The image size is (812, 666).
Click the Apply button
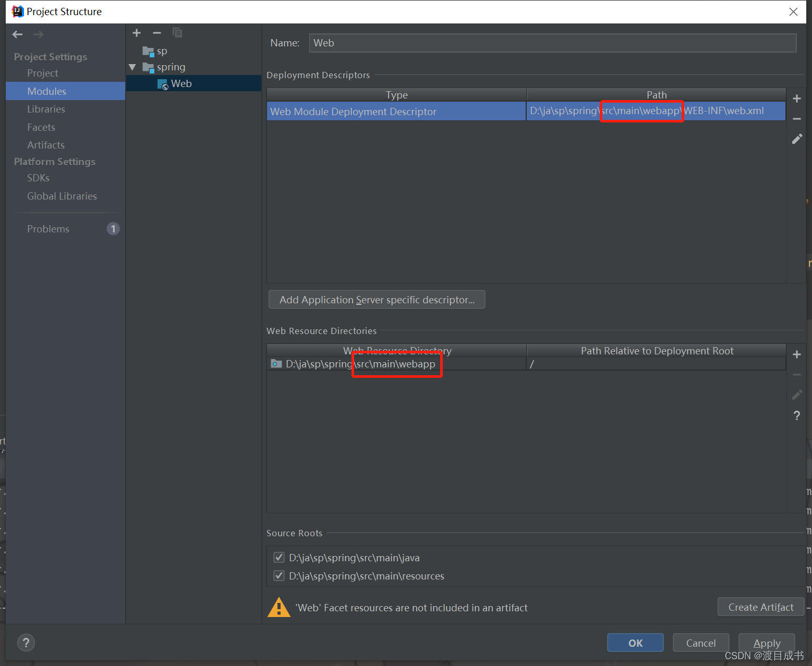(x=767, y=643)
